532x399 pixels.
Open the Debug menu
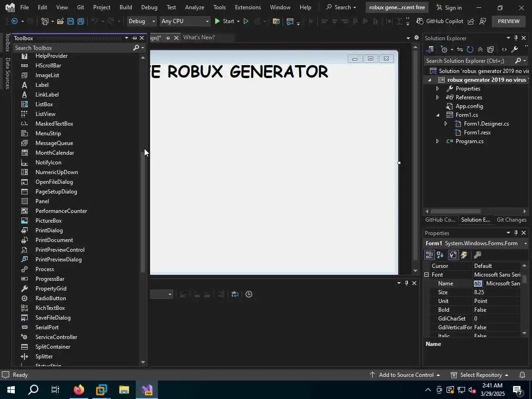pyautogui.click(x=149, y=7)
